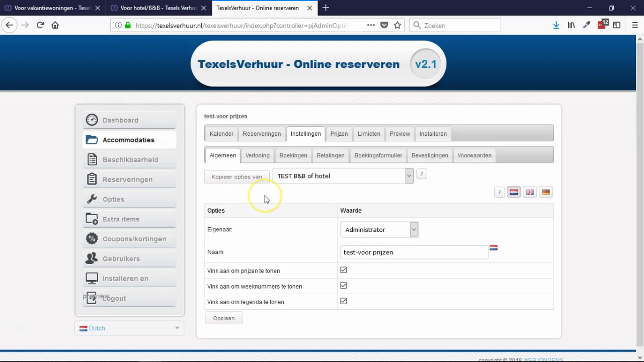
Task: Click the Logout icon in sidebar
Action: [x=92, y=298]
